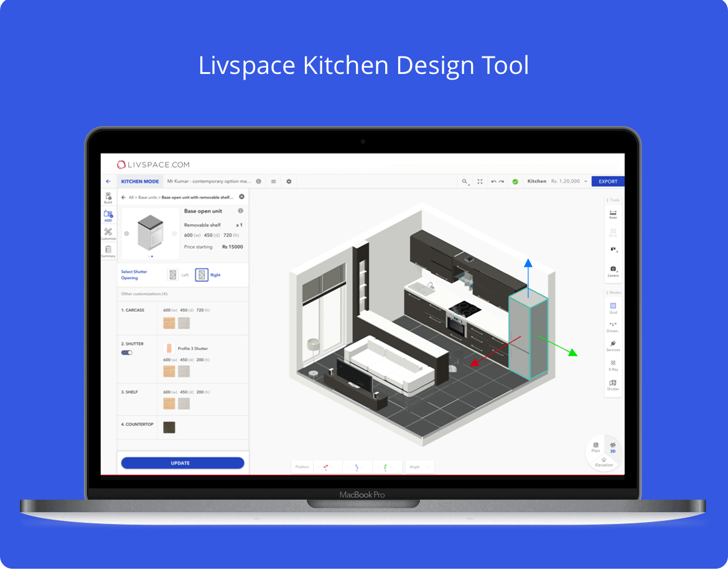Toggle Services mode
Viewport: 728px width, 570px height.
(613, 345)
